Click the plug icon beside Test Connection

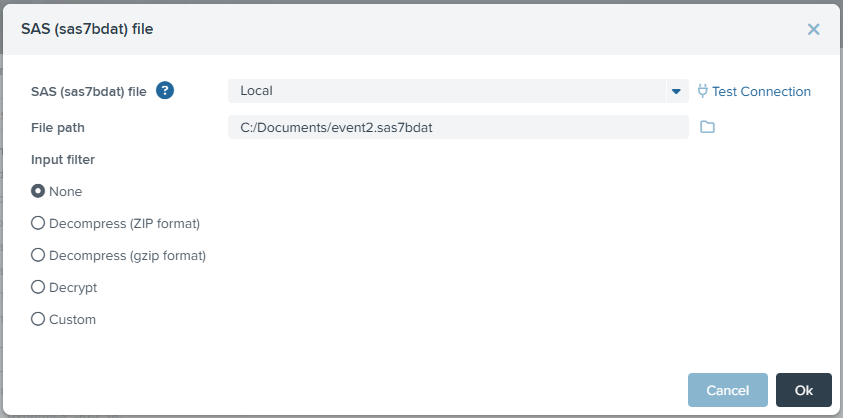click(702, 91)
